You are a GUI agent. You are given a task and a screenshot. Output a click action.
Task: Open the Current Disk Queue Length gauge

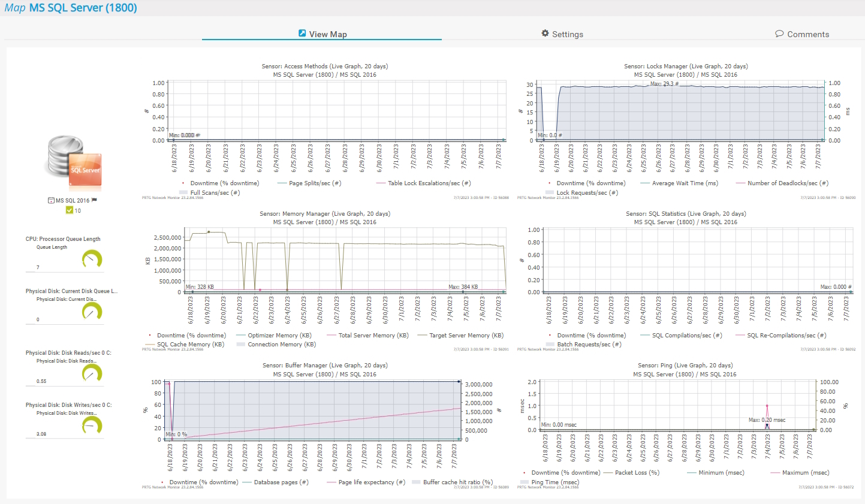point(92,311)
